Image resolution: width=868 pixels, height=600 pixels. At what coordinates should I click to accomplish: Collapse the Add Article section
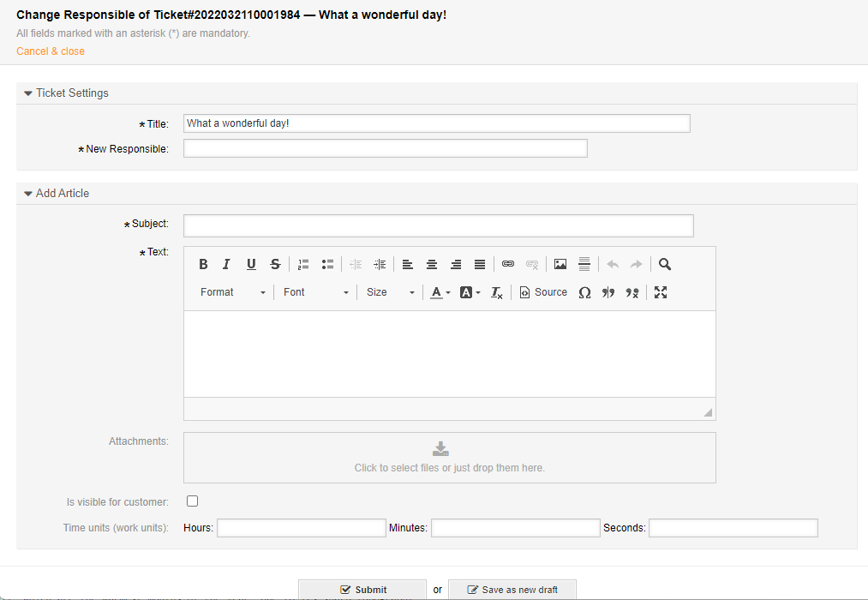tap(28, 194)
